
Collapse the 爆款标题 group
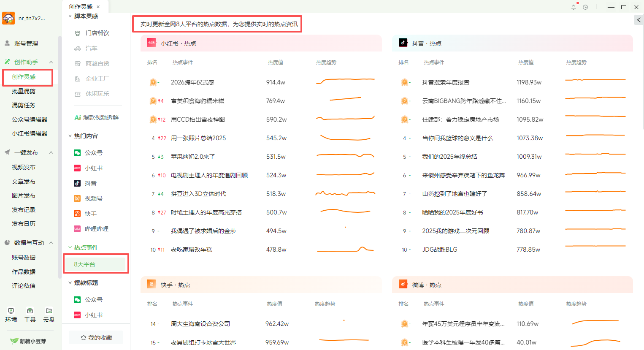click(70, 283)
